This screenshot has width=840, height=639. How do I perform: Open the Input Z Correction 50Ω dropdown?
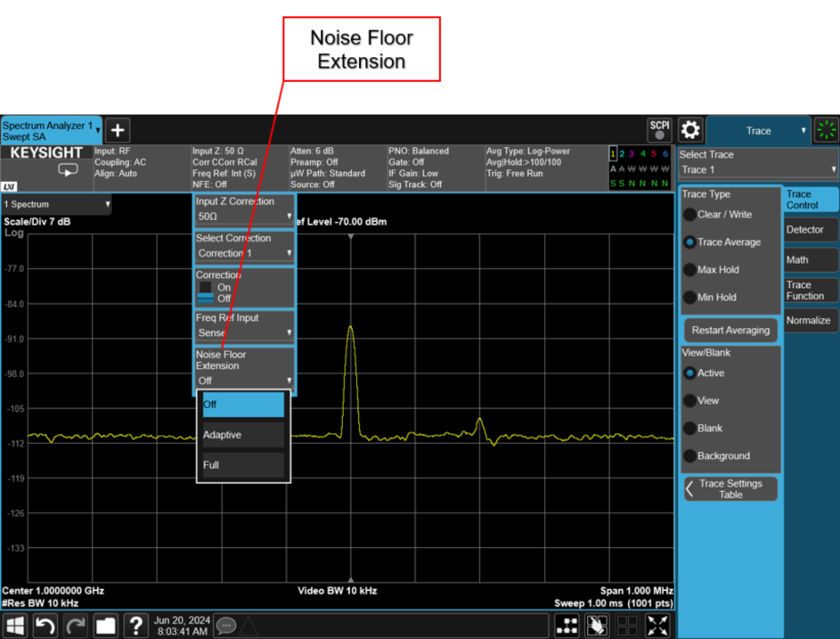(244, 217)
